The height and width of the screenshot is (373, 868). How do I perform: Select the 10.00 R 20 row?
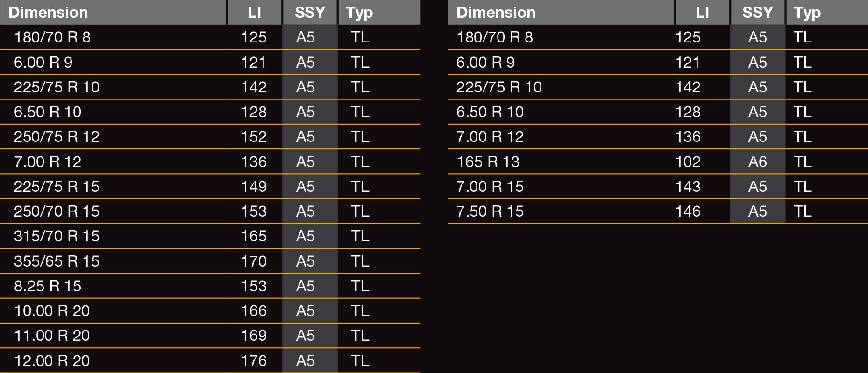pyautogui.click(x=210, y=310)
